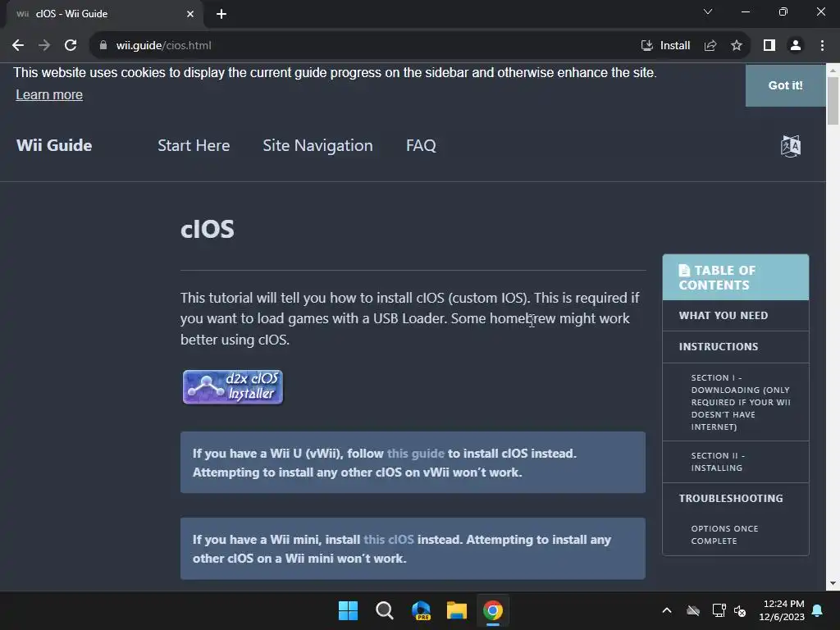Open the language translation icon
Viewport: 840px width, 630px height.
(x=791, y=146)
